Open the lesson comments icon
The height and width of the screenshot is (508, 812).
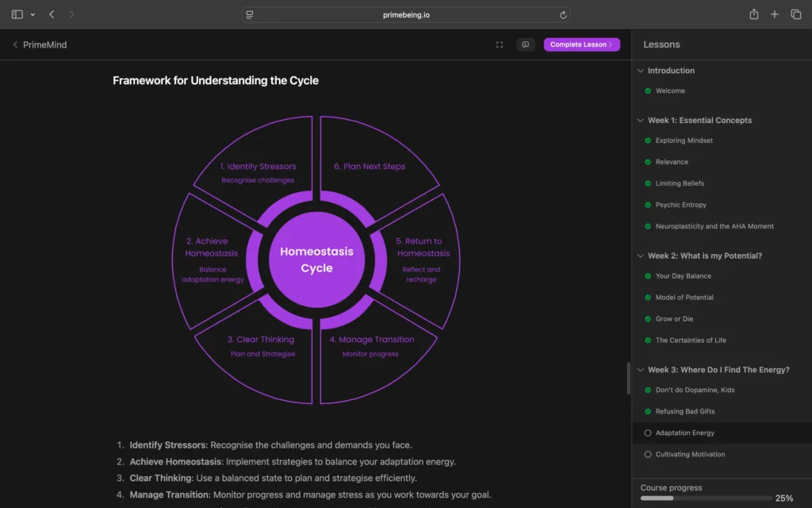click(x=525, y=45)
